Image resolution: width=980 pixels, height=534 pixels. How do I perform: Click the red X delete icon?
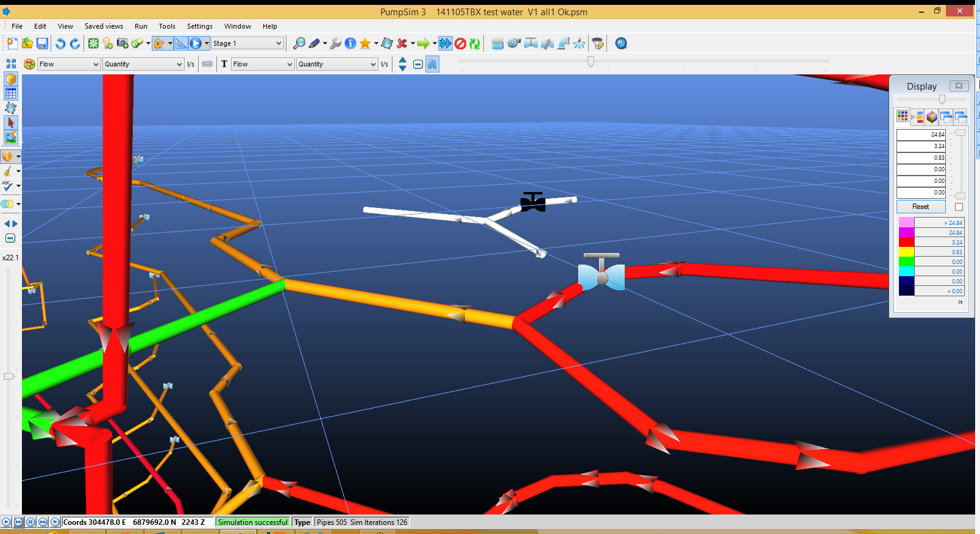pyautogui.click(x=402, y=43)
